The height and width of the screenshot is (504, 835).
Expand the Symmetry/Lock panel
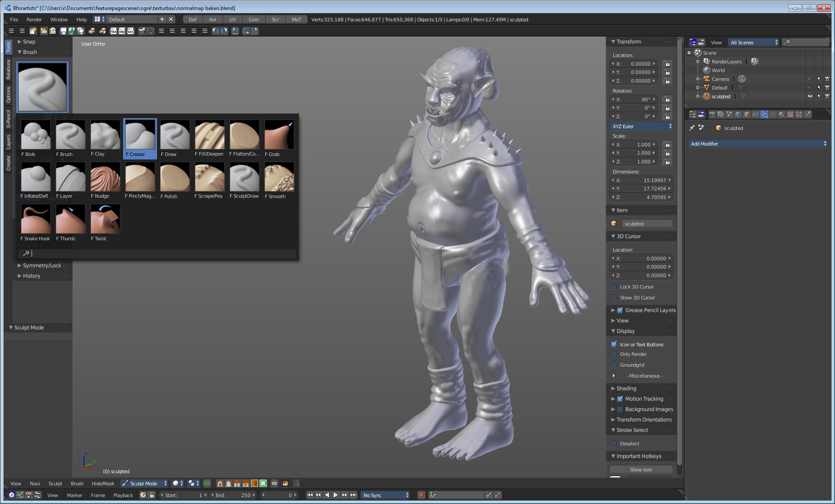(x=41, y=265)
